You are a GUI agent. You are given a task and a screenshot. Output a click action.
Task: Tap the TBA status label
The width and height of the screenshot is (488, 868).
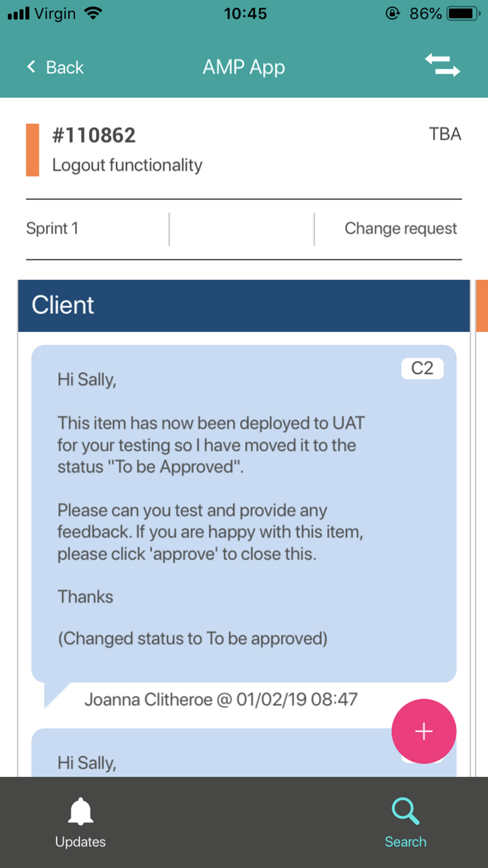click(445, 134)
